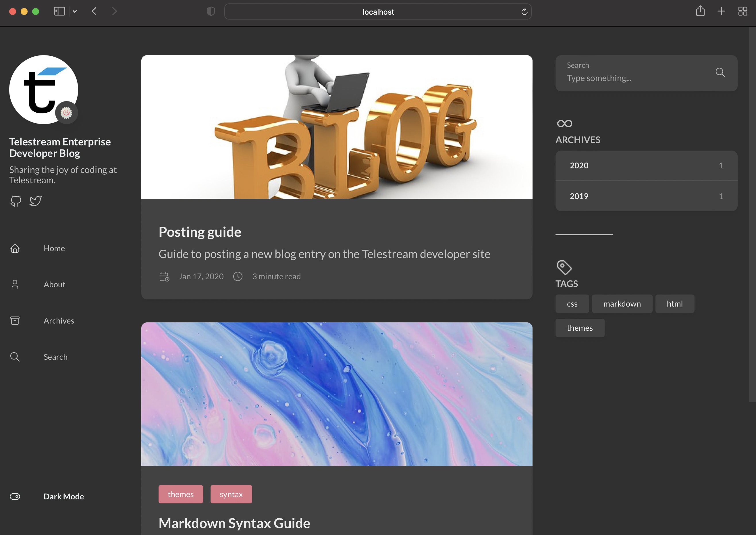Open the golden BLOG post image
Image resolution: width=756 pixels, height=535 pixels.
337,127
